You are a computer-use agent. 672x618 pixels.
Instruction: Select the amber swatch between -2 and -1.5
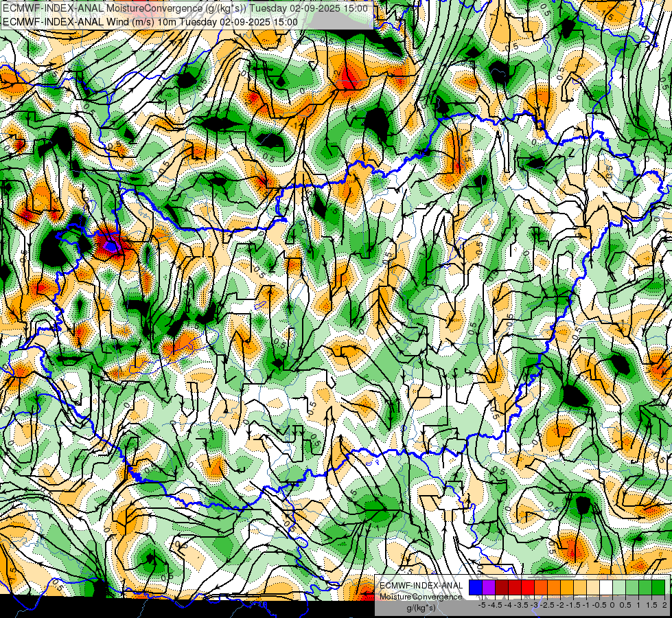tap(567, 588)
